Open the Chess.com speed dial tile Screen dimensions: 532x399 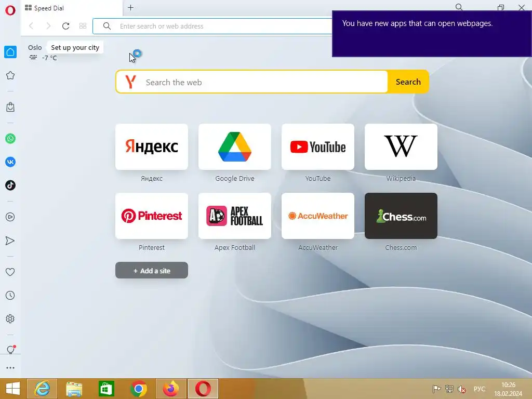point(401,216)
